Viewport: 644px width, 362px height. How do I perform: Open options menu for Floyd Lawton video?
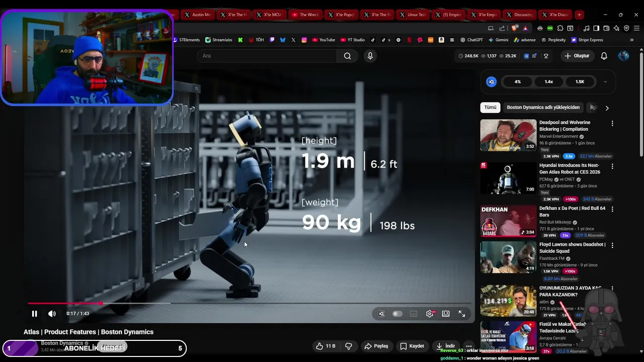point(612,245)
